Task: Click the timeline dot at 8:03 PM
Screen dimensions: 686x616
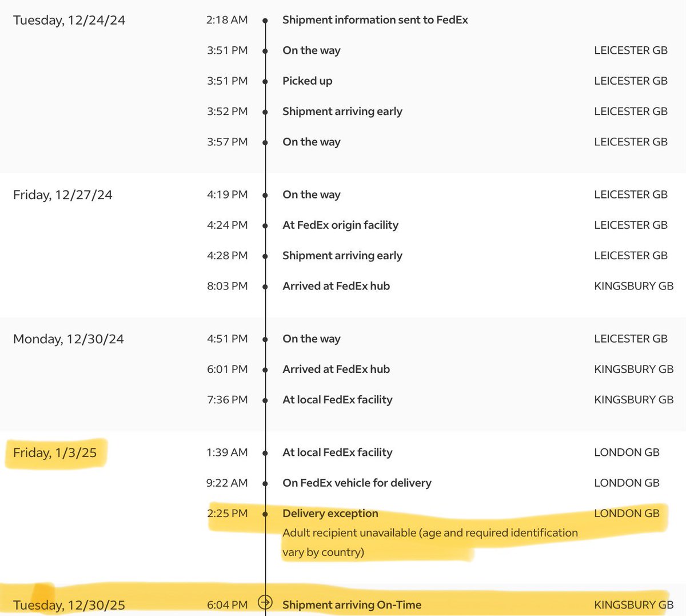Action: 265,287
